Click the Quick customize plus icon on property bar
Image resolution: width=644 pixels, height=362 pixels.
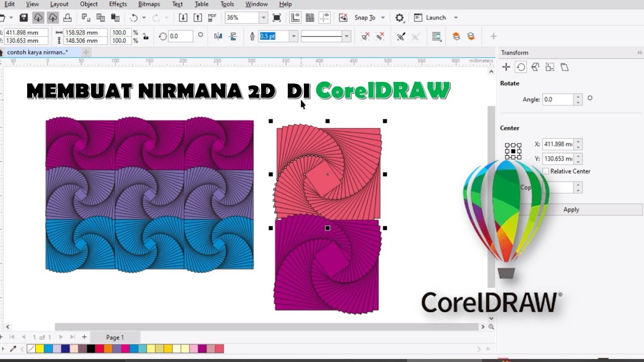(494, 36)
